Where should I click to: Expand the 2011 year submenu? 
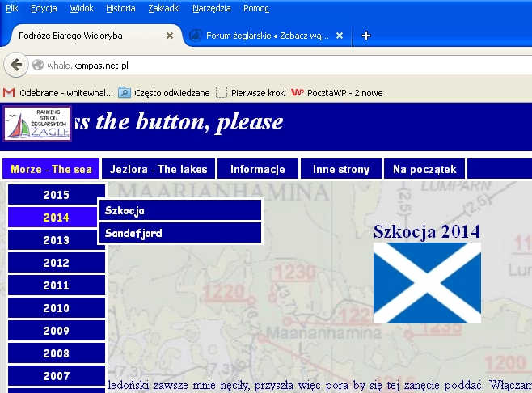point(57,285)
